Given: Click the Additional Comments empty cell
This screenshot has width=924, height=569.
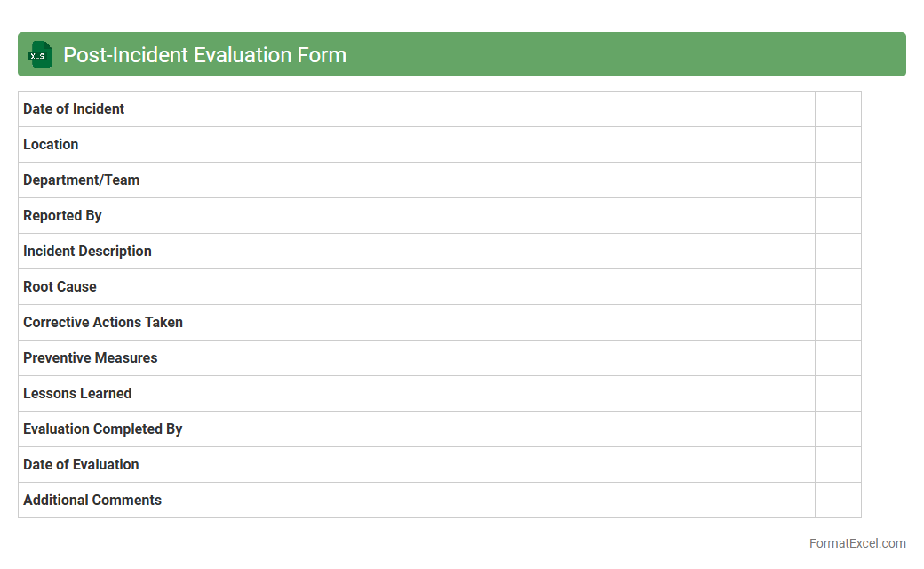Looking at the screenshot, I should pyautogui.click(x=838, y=501).
